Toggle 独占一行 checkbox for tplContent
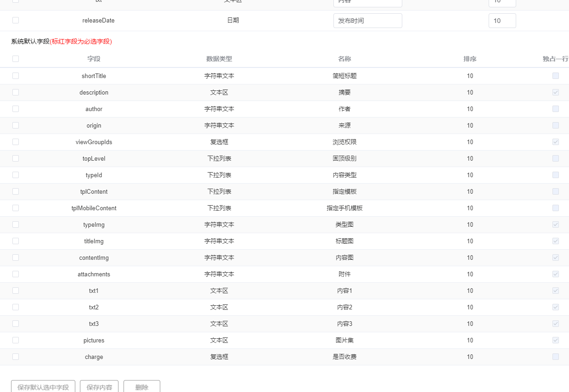The width and height of the screenshot is (569, 392). [x=556, y=191]
